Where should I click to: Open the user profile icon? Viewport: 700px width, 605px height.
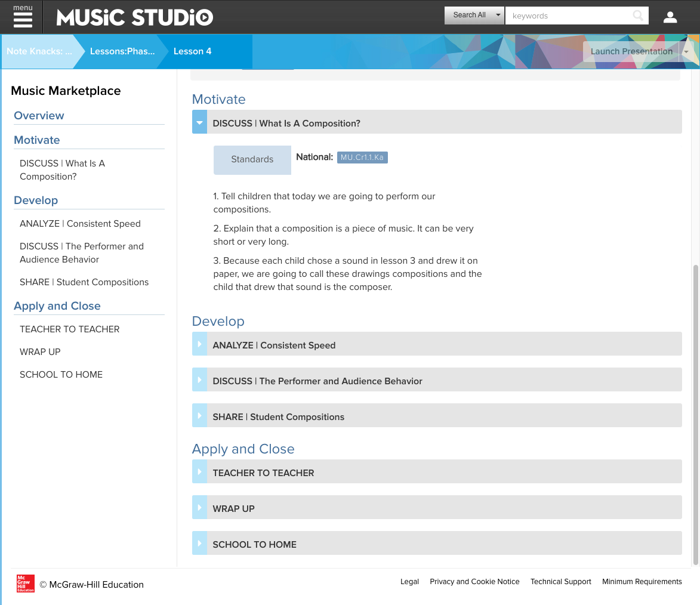[670, 17]
